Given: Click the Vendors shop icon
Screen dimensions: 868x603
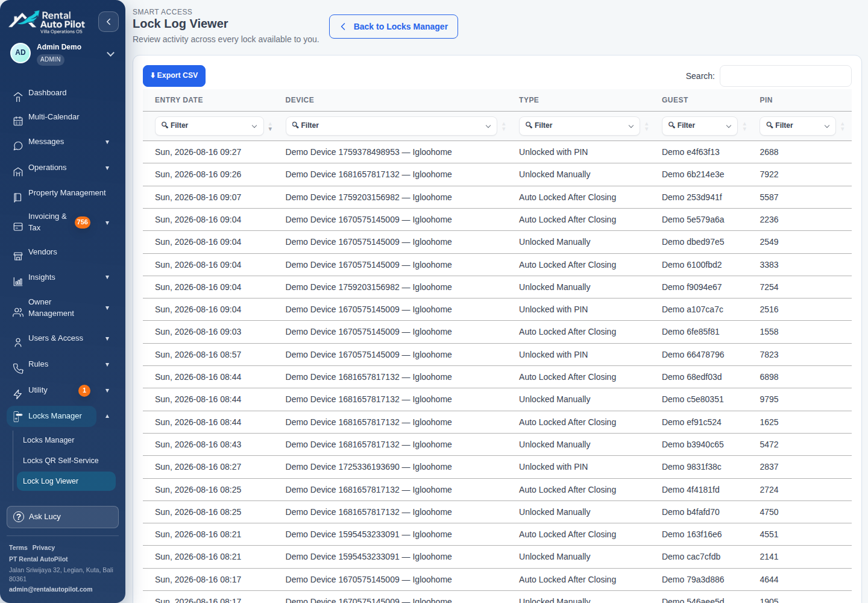Looking at the screenshot, I should coord(18,256).
